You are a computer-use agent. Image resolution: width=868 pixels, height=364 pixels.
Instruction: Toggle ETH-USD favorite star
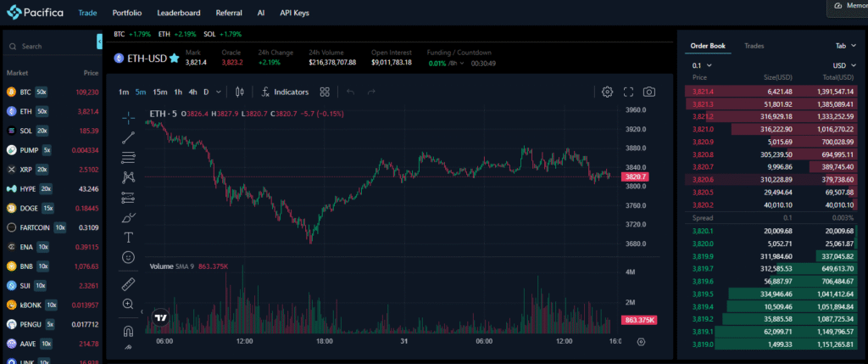tap(174, 59)
